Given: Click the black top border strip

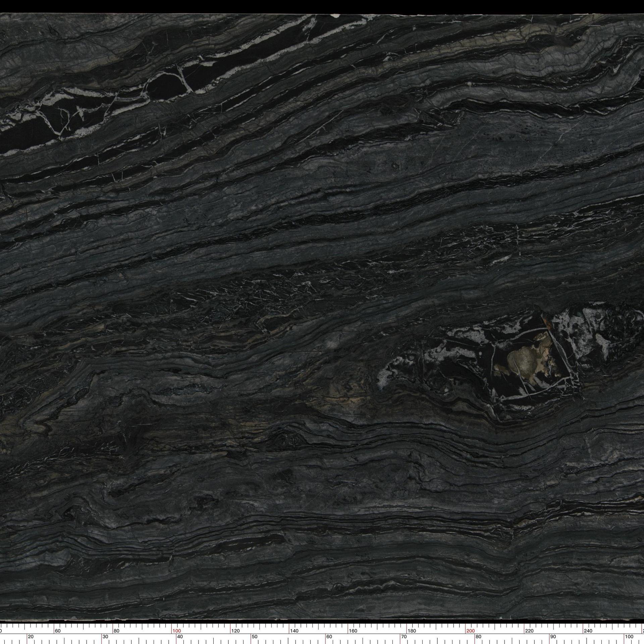Looking at the screenshot, I should pyautogui.click(x=322, y=6).
